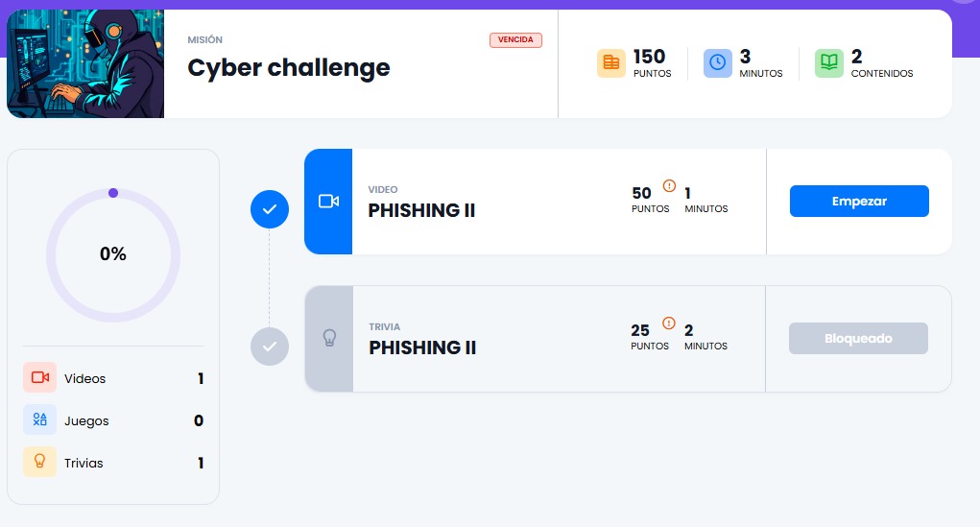Click the green book contents icon

pos(828,63)
